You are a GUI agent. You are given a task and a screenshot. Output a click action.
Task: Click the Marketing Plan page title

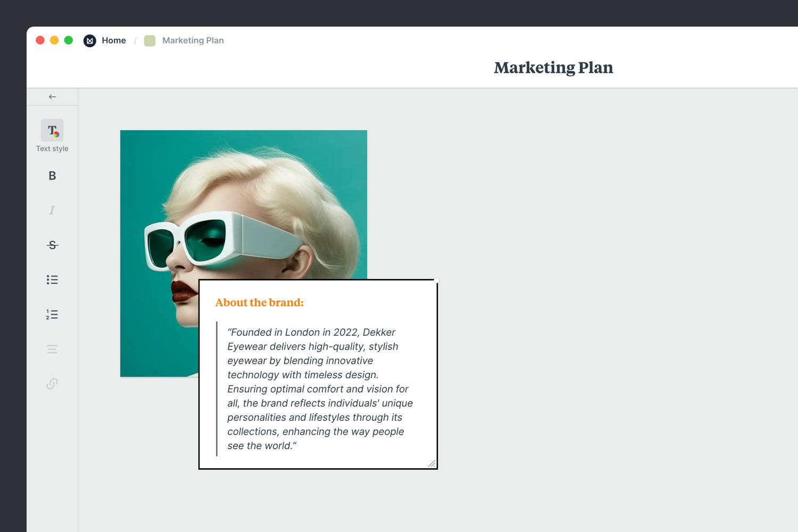[x=553, y=68]
